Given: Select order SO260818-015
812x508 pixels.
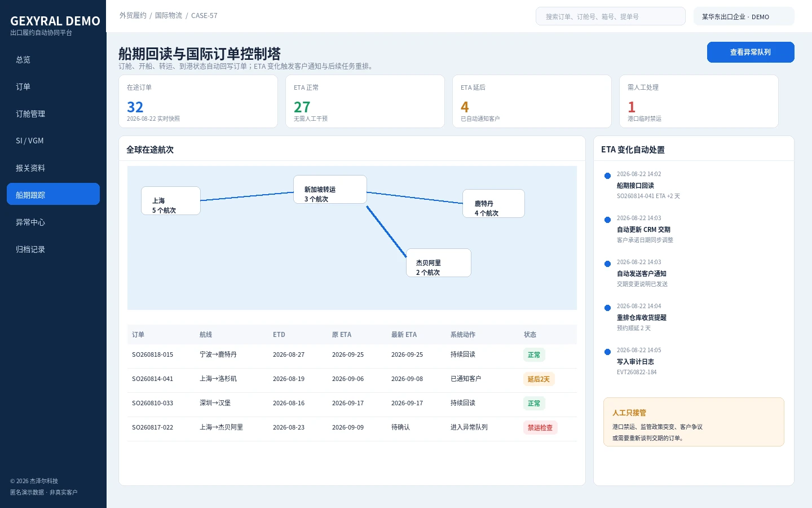Looking at the screenshot, I should [153, 354].
